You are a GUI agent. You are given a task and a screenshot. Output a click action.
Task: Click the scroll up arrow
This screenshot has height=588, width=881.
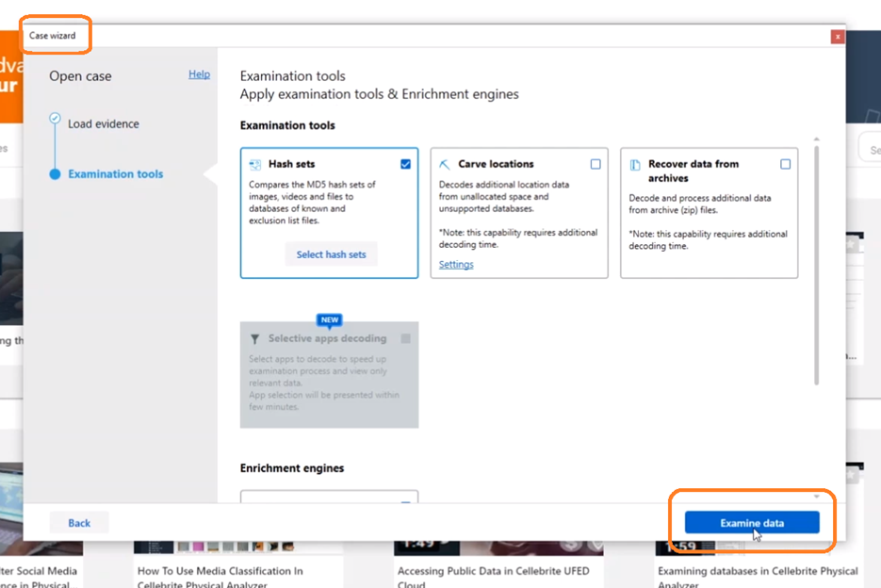pos(816,139)
